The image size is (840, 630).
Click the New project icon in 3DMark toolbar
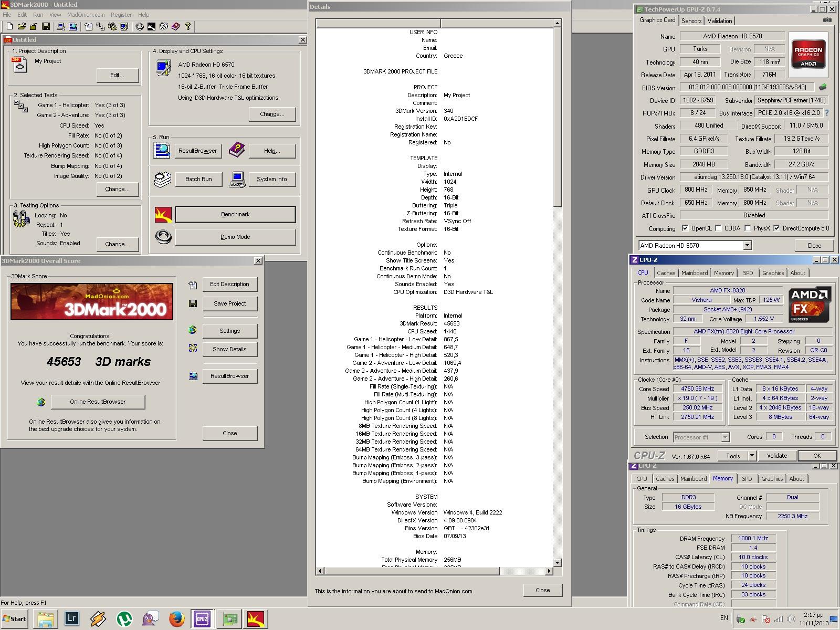coord(9,26)
